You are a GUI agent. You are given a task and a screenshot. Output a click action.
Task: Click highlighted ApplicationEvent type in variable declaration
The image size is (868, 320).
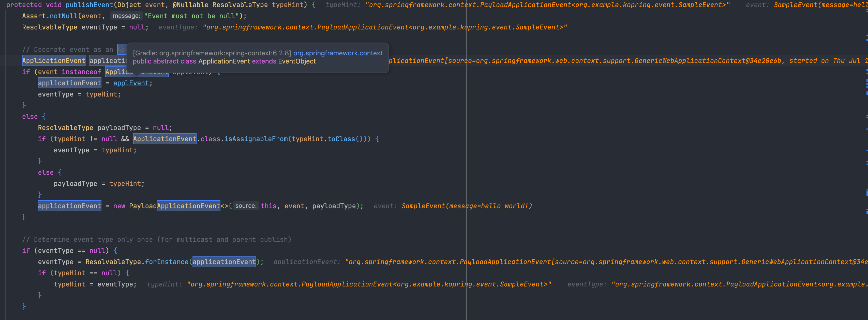[54, 61]
